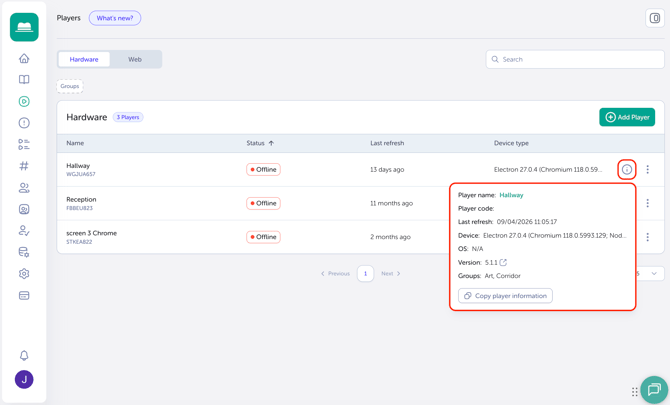Open the three-dot menu for Reception

[x=648, y=203]
